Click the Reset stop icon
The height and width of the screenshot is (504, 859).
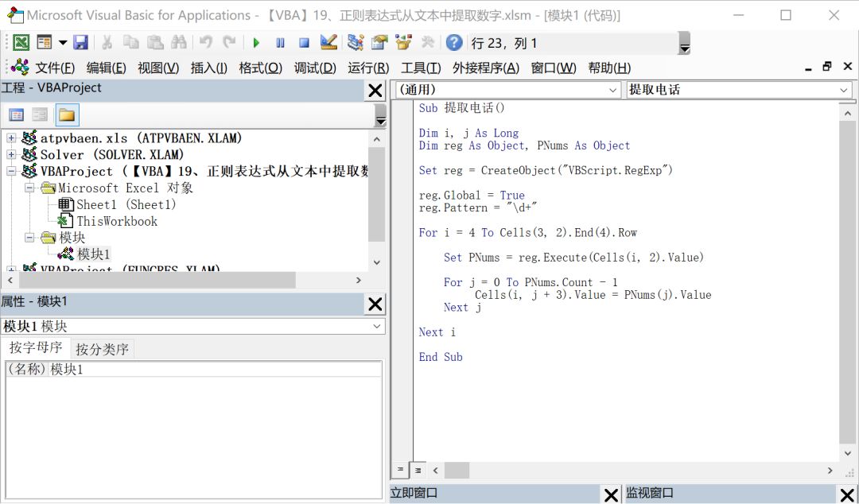(x=304, y=43)
